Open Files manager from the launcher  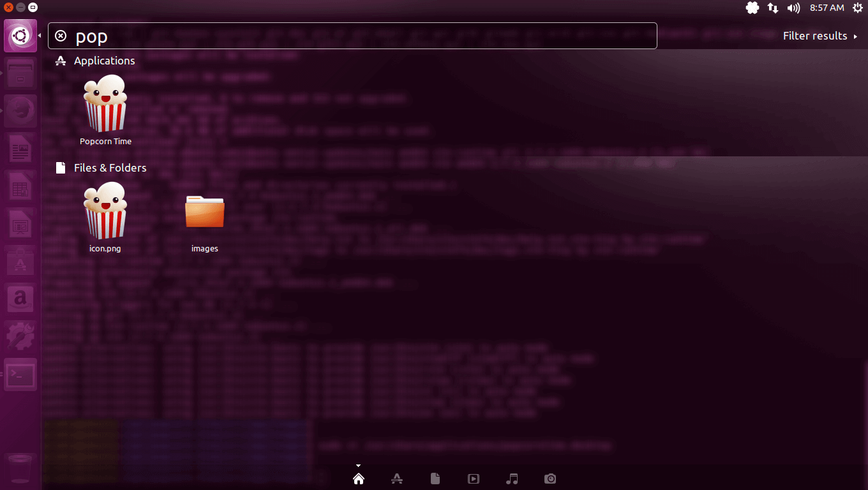pos(20,75)
